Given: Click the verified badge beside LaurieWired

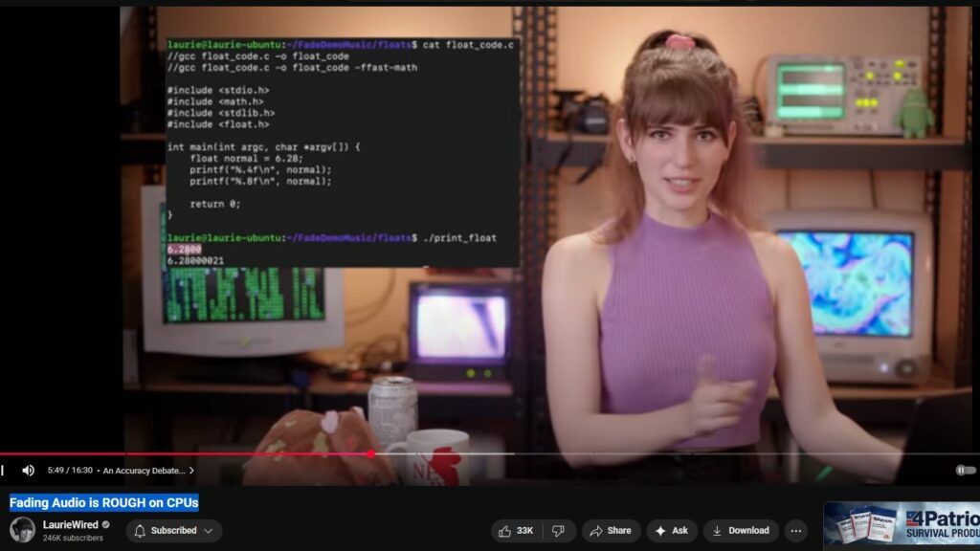Looking at the screenshot, I should 106,525.
